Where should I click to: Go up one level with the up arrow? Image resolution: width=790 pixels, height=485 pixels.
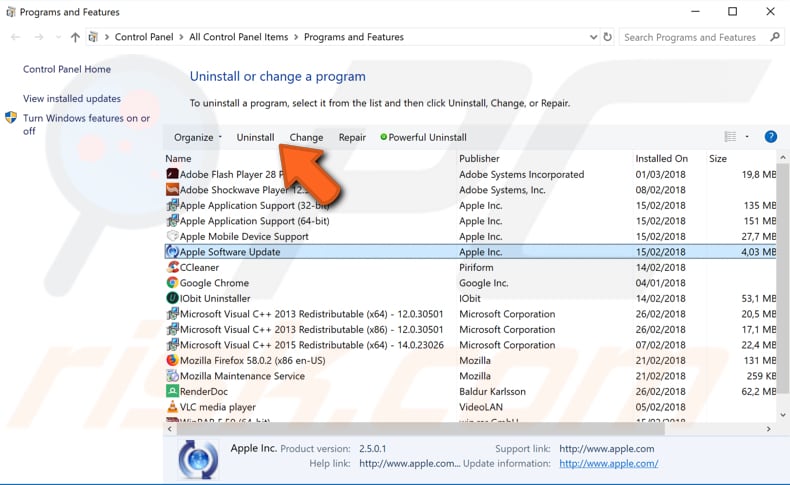(x=75, y=37)
